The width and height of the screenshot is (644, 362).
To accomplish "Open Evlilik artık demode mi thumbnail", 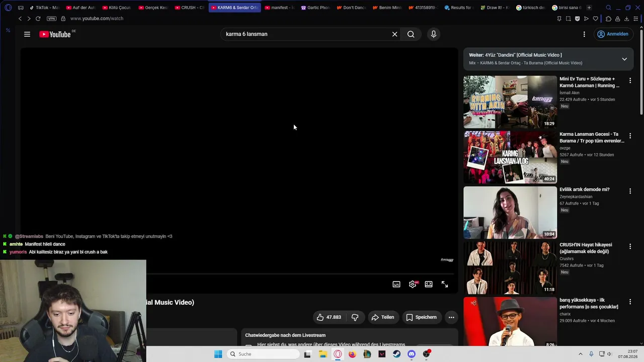I will click(x=510, y=213).
